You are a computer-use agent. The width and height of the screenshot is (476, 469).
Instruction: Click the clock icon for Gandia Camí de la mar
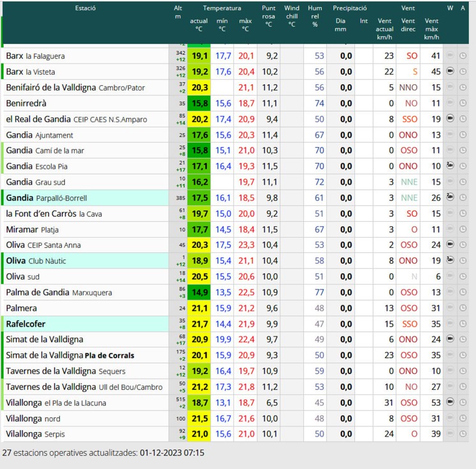tap(463, 150)
